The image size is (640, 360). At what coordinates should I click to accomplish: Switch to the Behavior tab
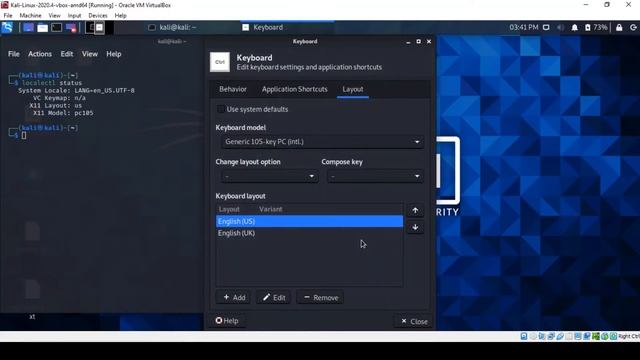(233, 89)
